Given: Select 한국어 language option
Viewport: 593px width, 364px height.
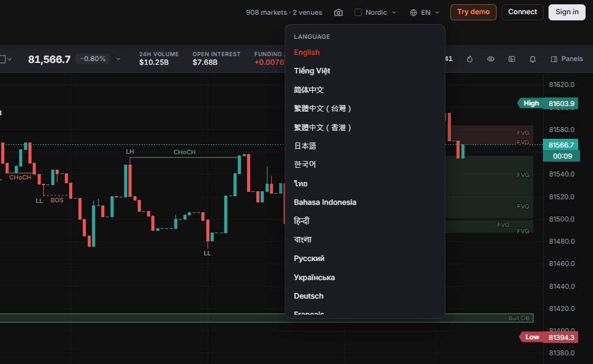Looking at the screenshot, I should [305, 165].
